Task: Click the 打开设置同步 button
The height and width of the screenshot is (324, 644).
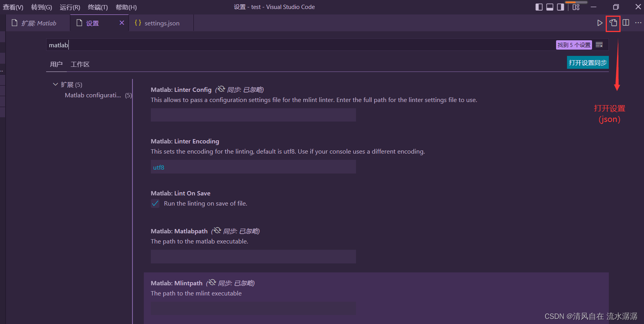Action: 588,63
